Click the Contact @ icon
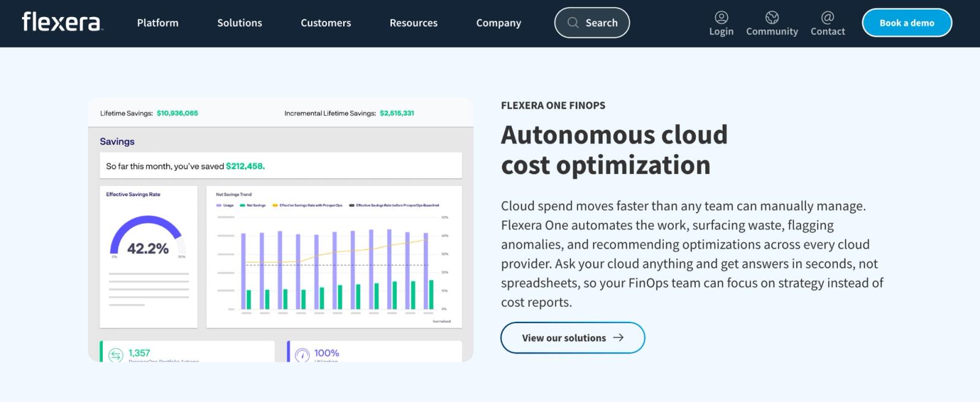The height and width of the screenshot is (402, 980). pos(827,17)
